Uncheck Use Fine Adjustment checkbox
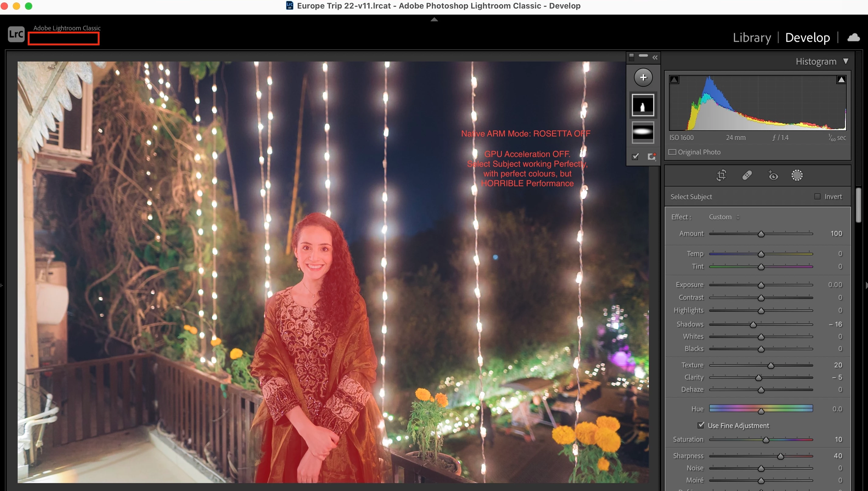This screenshot has width=868, height=491. click(701, 425)
